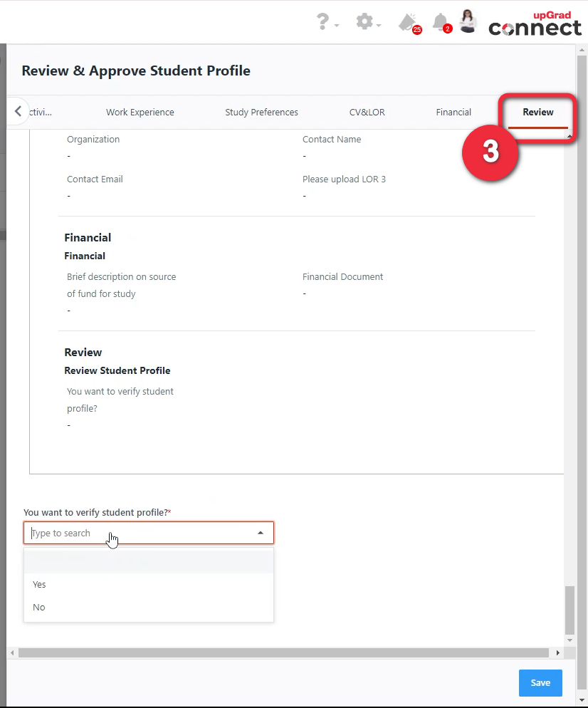
Task: Collapse the verify profile dropdown using the caret
Action: pyautogui.click(x=261, y=533)
